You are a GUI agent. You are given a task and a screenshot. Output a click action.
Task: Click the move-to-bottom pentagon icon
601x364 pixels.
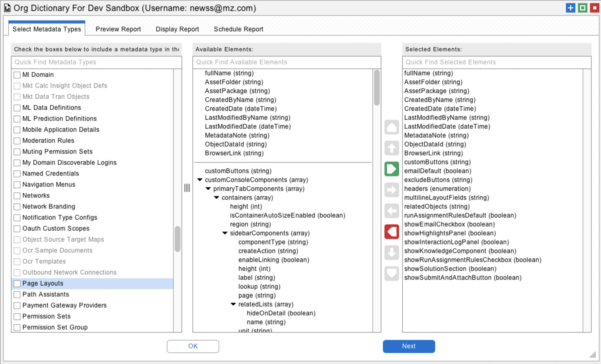tap(392, 273)
